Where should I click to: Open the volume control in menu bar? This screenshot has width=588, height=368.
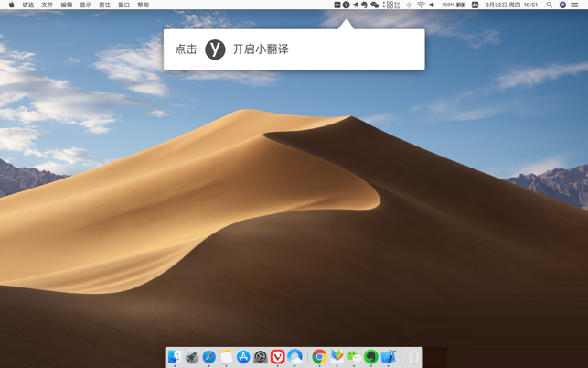(432, 5)
